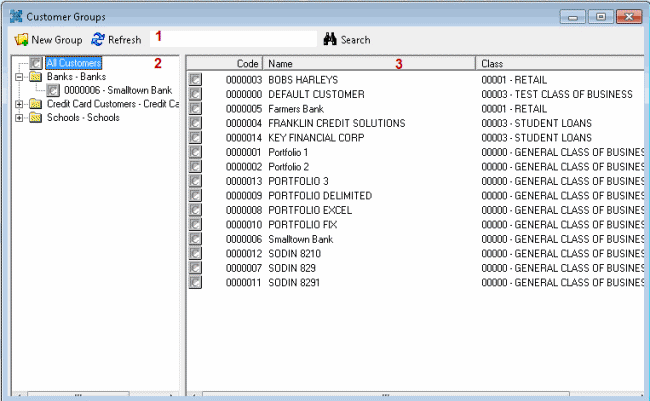Click the row icon for SODIN 8210

(195, 253)
